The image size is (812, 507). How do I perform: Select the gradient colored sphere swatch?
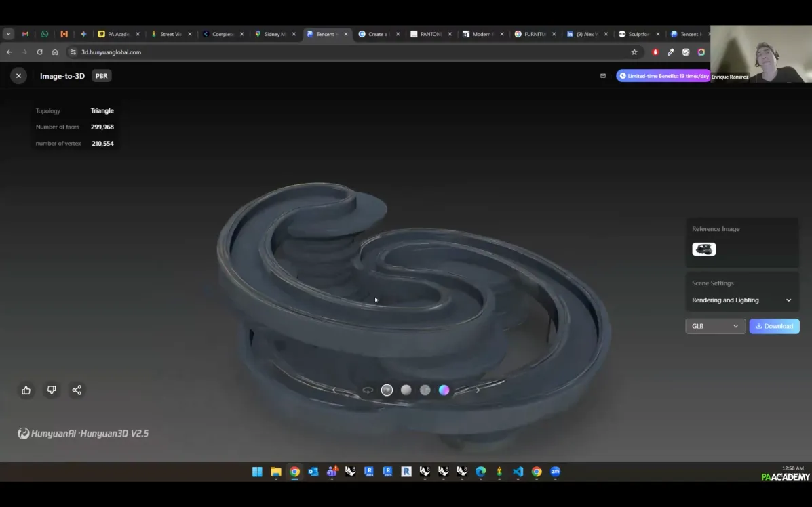point(444,390)
